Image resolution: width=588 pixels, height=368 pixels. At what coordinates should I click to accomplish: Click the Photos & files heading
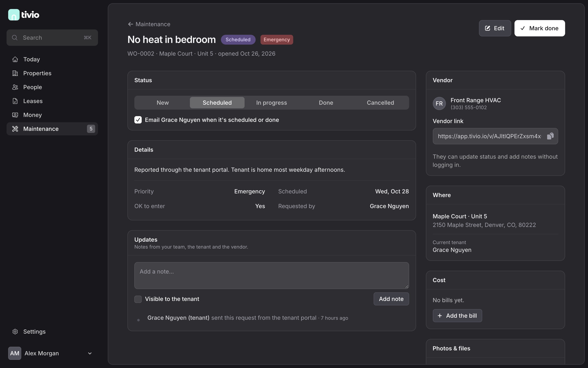(451, 348)
